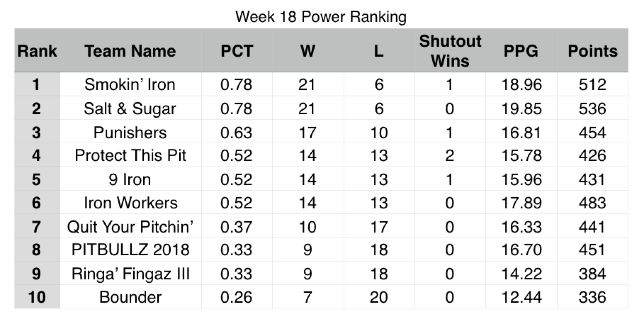Click the Salt & Sugar team name
Image resolution: width=644 pixels, height=324 pixels.
pyautogui.click(x=130, y=109)
